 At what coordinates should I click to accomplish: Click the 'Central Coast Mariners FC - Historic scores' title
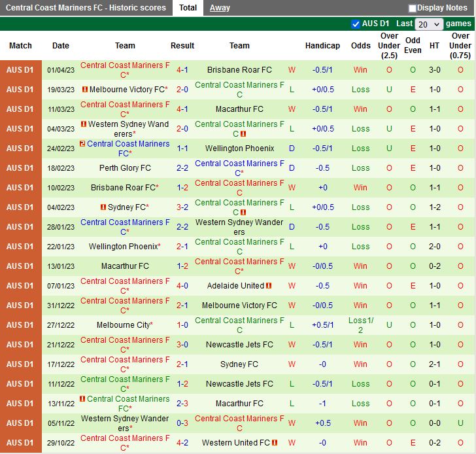click(x=86, y=8)
